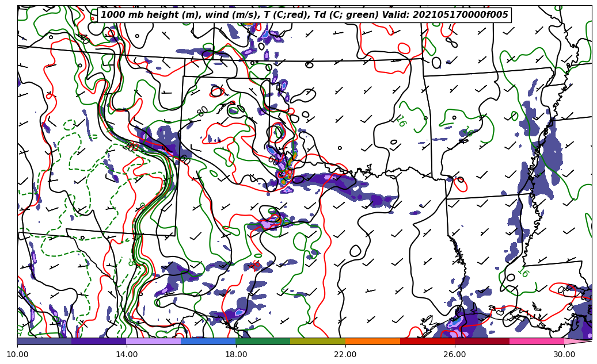Select the 26.00 colorbar tick label
This screenshot has height=364, width=597.
click(x=455, y=354)
